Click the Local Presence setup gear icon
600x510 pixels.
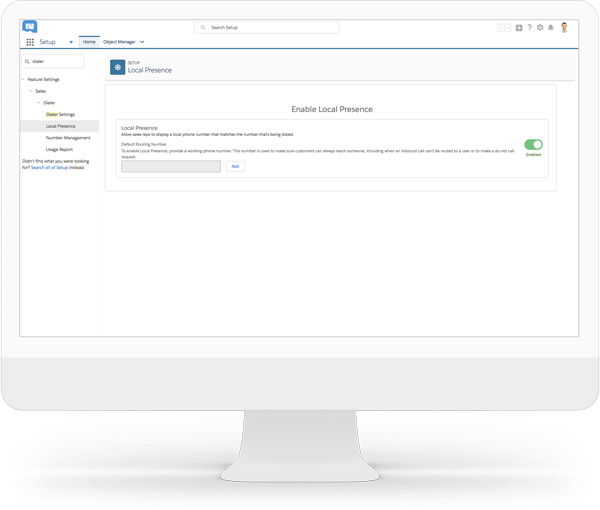(117, 67)
